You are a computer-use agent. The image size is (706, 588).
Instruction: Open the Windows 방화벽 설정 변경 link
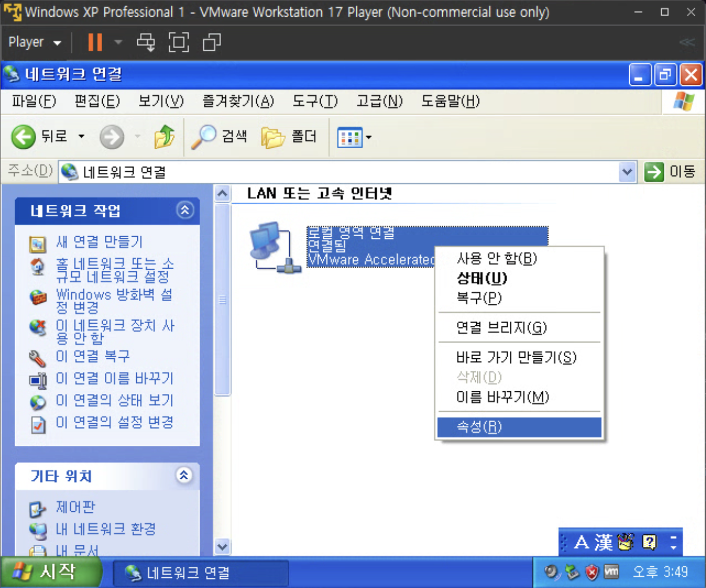coord(114,301)
